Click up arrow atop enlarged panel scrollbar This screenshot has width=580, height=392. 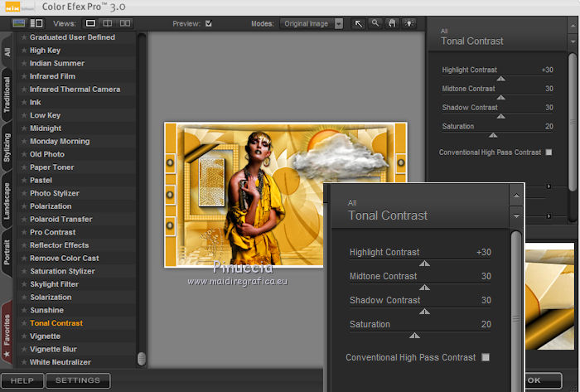[516, 196]
